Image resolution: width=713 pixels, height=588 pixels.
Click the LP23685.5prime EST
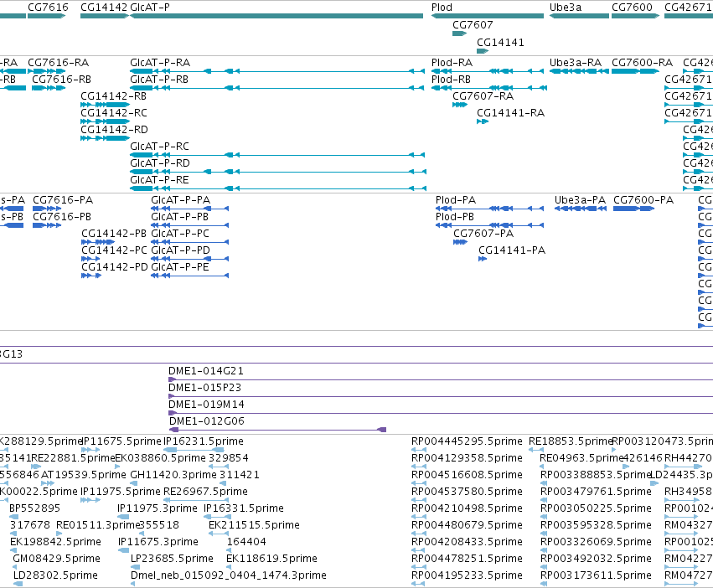click(135, 567)
